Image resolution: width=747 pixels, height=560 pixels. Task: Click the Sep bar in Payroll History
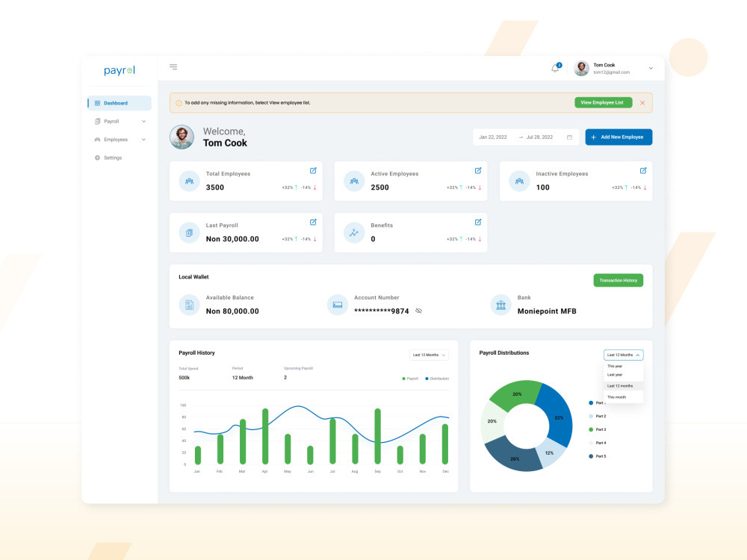378,436
